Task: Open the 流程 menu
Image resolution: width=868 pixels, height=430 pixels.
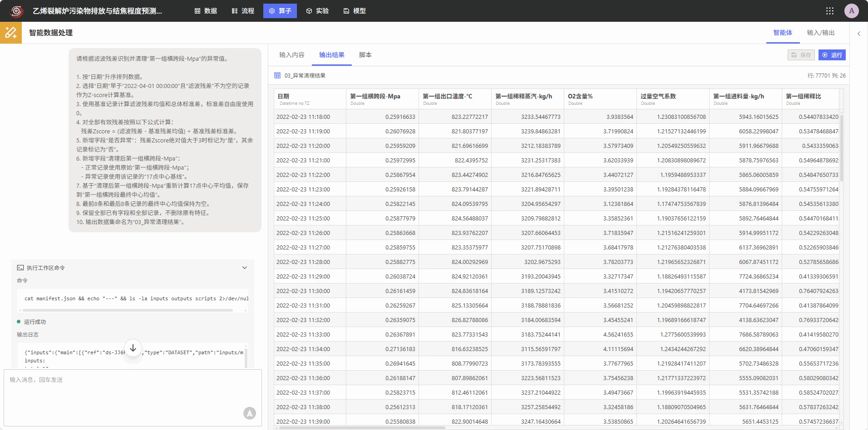Action: 243,11
